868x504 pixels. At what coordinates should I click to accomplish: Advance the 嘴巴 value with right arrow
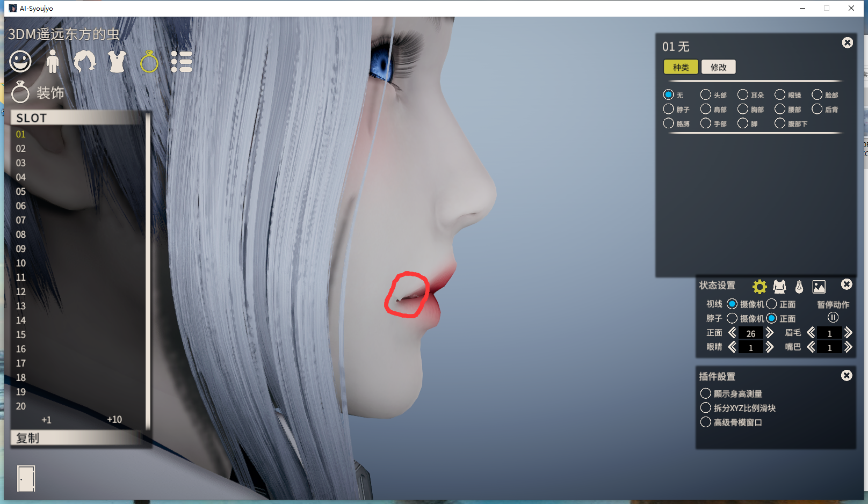[x=848, y=347]
